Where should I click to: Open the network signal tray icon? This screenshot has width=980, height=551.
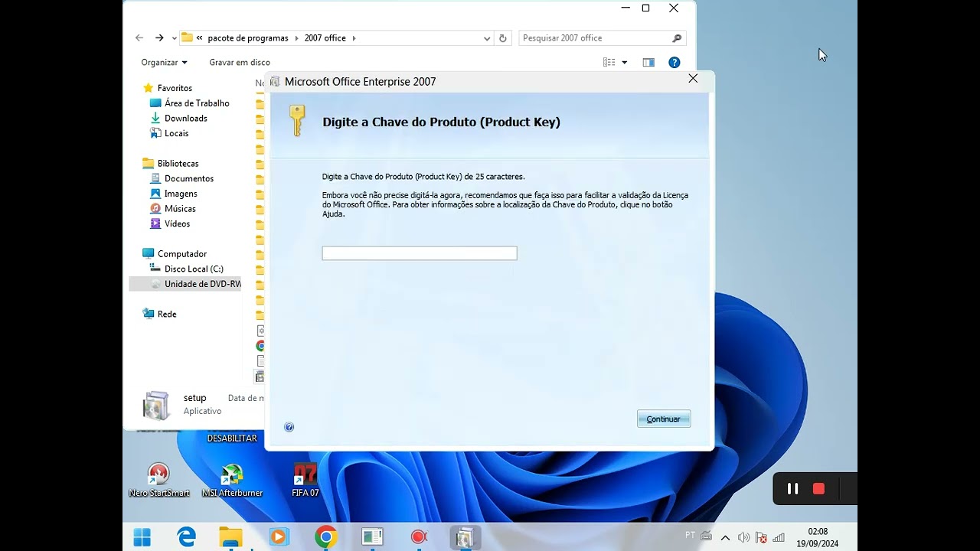coord(779,537)
